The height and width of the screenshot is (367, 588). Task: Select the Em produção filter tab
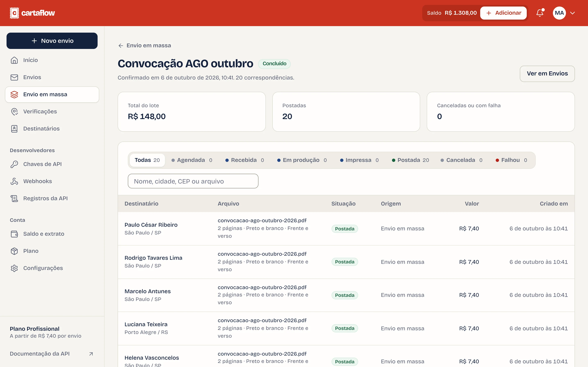302,160
